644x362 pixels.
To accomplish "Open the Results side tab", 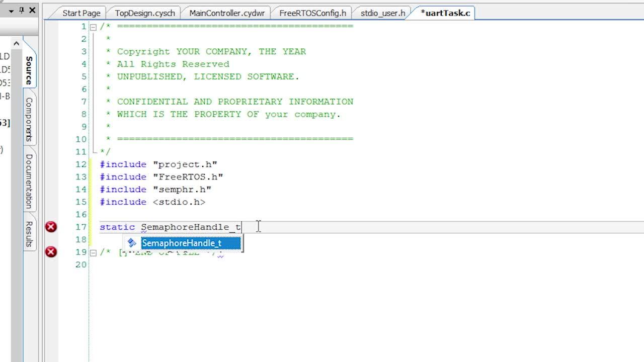I will pyautogui.click(x=29, y=234).
